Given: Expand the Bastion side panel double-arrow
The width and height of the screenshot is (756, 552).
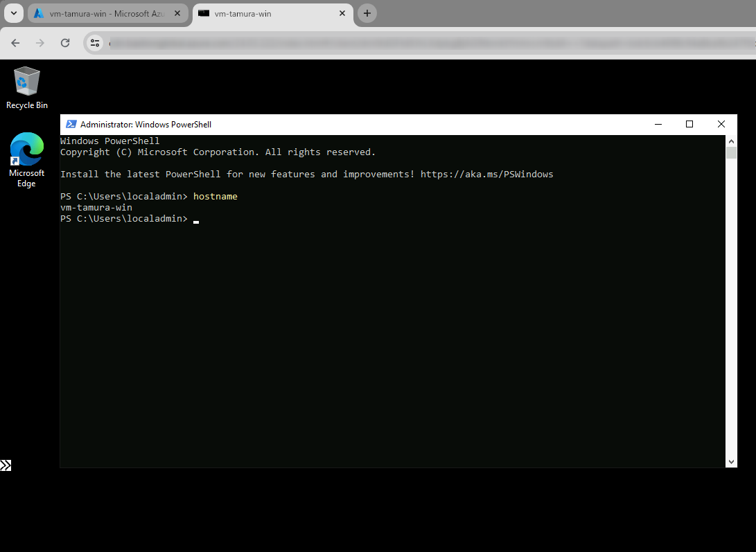Looking at the screenshot, I should 6,465.
